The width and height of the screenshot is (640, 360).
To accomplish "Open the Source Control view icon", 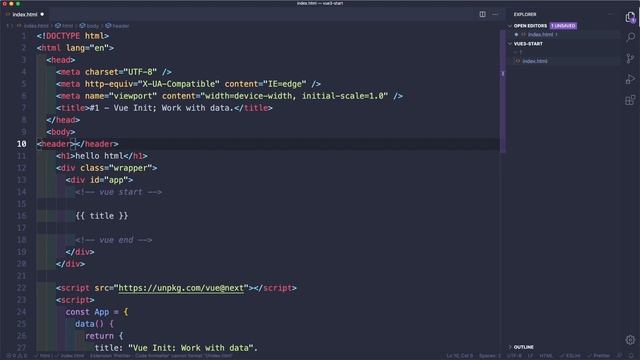I will [630, 58].
